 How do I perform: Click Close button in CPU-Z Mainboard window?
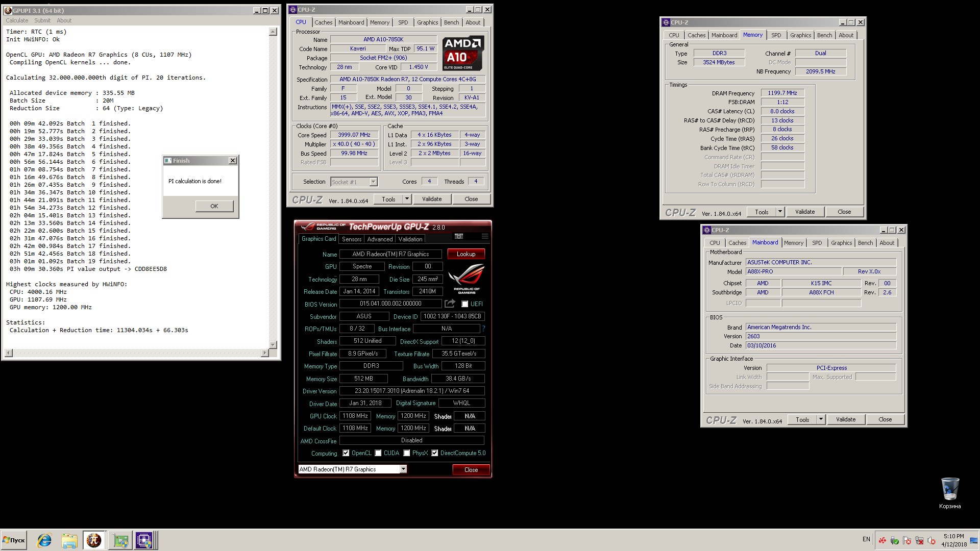885,419
